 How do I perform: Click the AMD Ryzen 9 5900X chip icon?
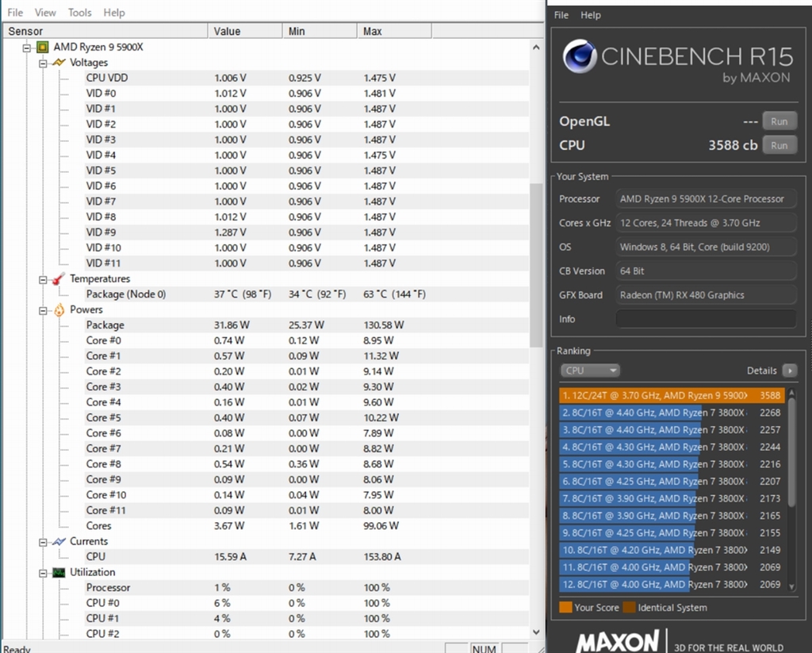click(42, 47)
